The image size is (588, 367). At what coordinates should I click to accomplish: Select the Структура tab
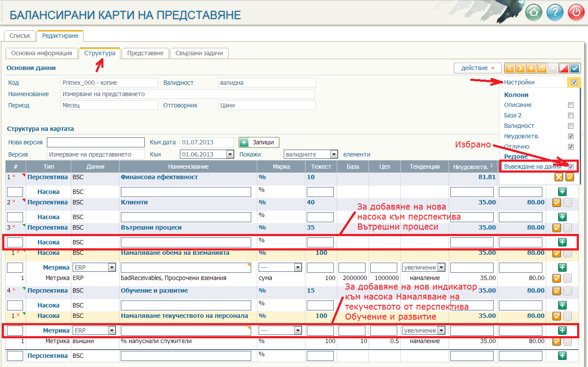[x=100, y=53]
